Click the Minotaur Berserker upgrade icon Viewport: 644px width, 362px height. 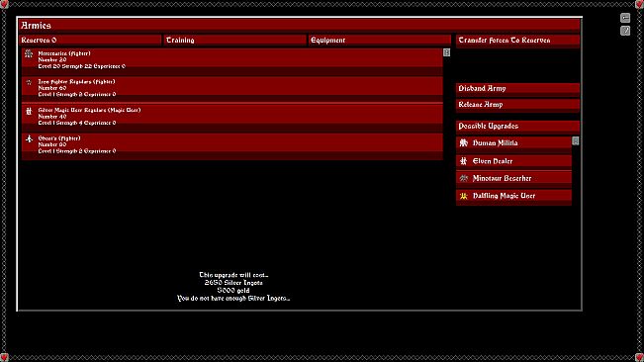(463, 178)
